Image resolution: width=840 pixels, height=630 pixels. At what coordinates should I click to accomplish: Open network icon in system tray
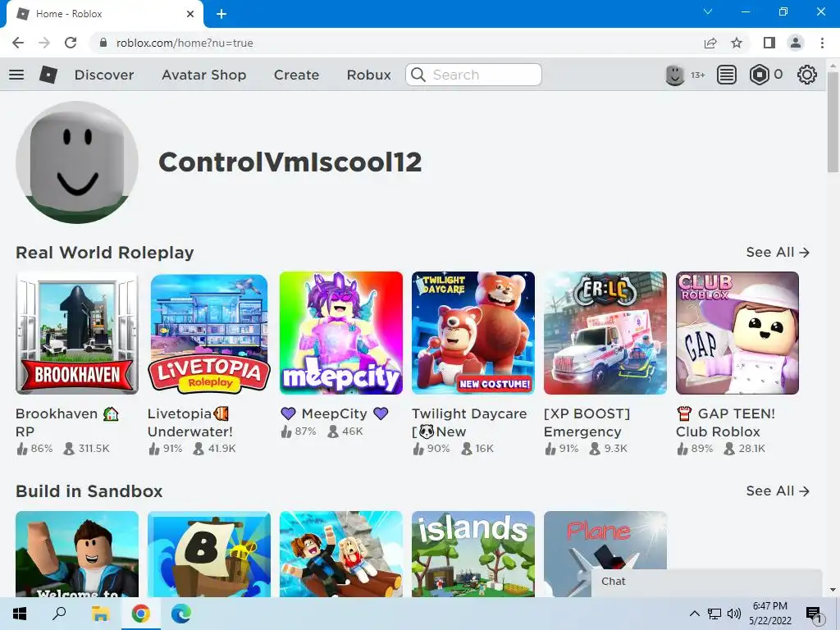click(714, 614)
